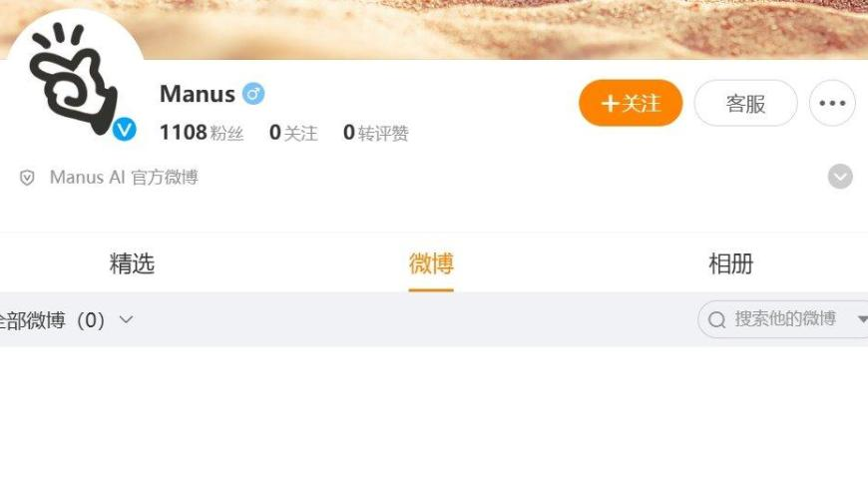Switch to the 精选 tab
Viewport: 868px width, 491px height.
pyautogui.click(x=132, y=263)
